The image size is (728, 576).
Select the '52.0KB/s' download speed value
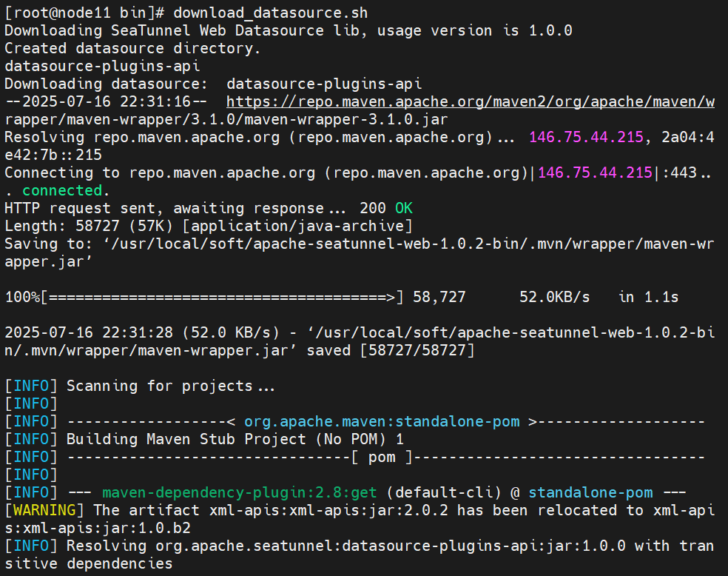coord(554,298)
